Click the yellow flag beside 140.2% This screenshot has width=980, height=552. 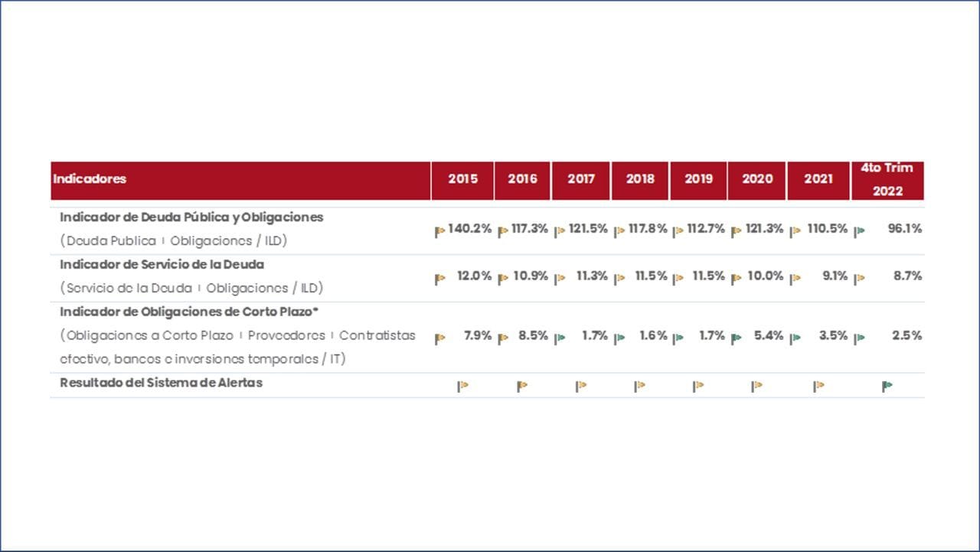pos(439,232)
